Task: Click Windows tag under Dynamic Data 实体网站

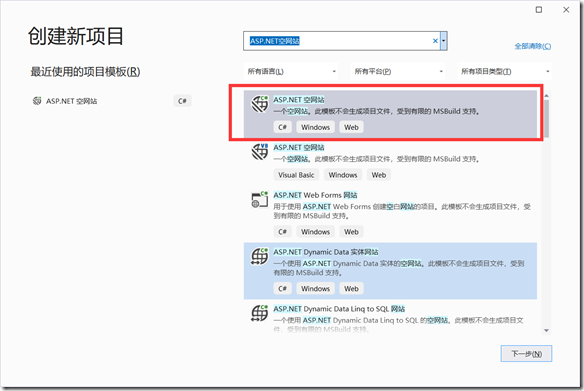Action: pos(315,289)
